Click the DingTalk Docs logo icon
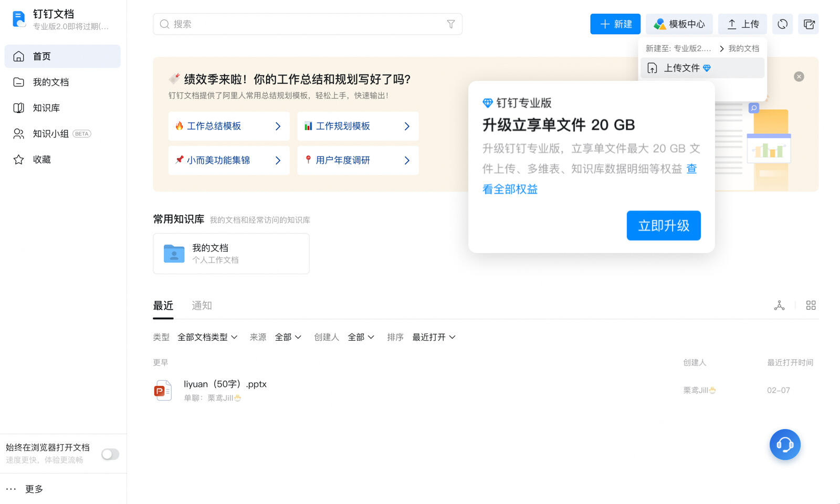Viewport: 840px width, 504px height. [19, 19]
